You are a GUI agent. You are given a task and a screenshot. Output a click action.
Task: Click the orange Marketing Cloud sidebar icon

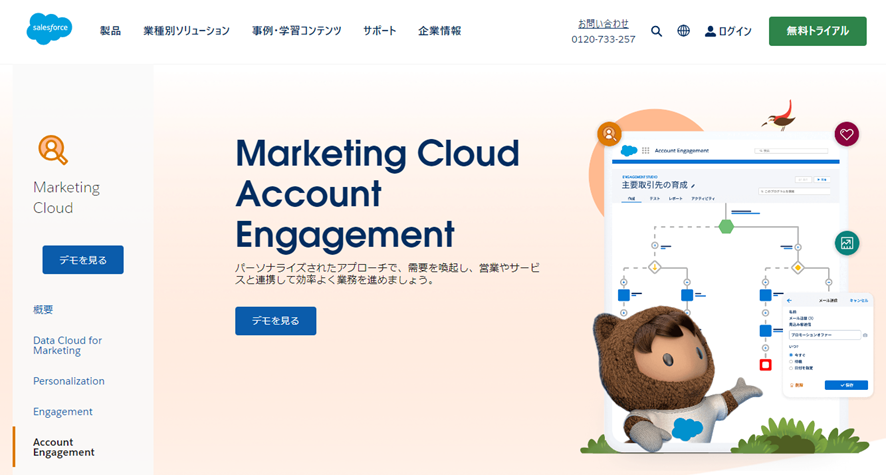point(53,150)
